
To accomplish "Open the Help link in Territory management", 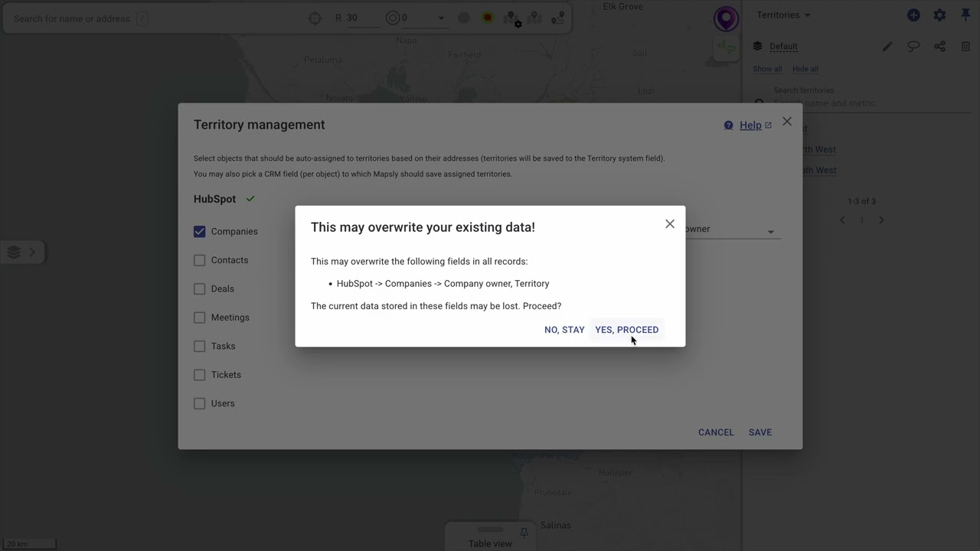I will [x=750, y=126].
